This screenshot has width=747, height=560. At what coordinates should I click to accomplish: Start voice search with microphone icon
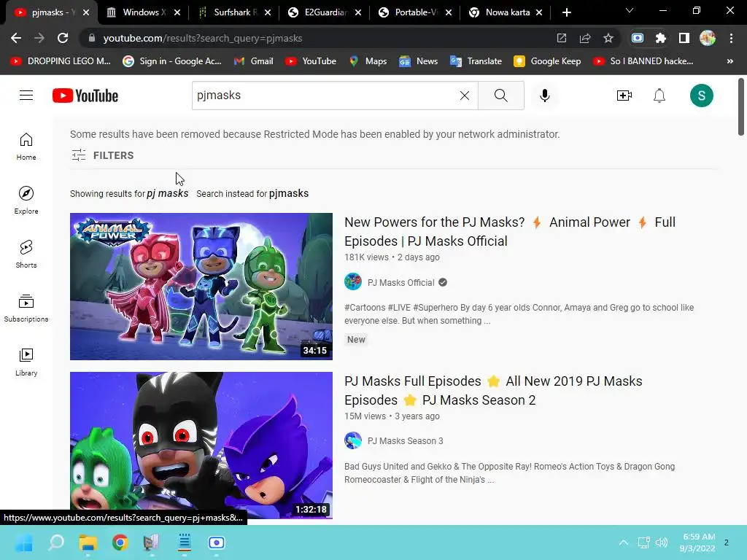(x=544, y=96)
